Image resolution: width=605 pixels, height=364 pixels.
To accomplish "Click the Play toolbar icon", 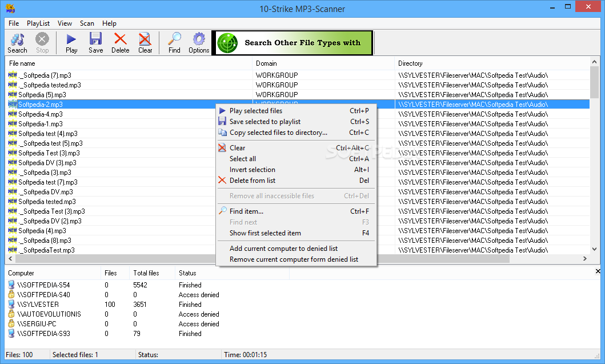I will (x=71, y=39).
